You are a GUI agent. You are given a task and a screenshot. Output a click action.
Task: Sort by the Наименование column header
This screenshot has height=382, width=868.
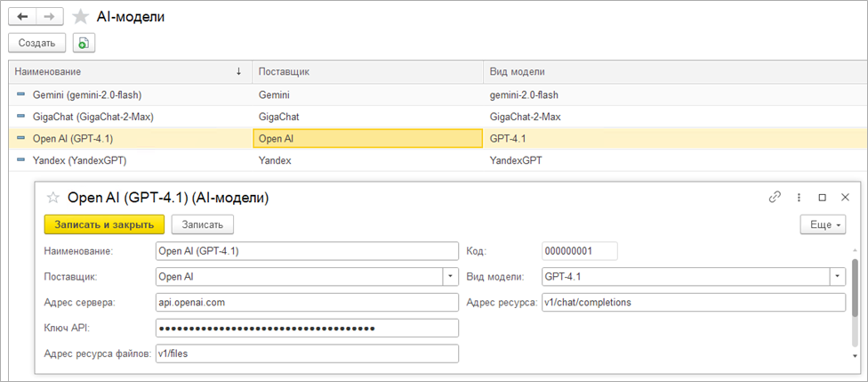coord(130,71)
